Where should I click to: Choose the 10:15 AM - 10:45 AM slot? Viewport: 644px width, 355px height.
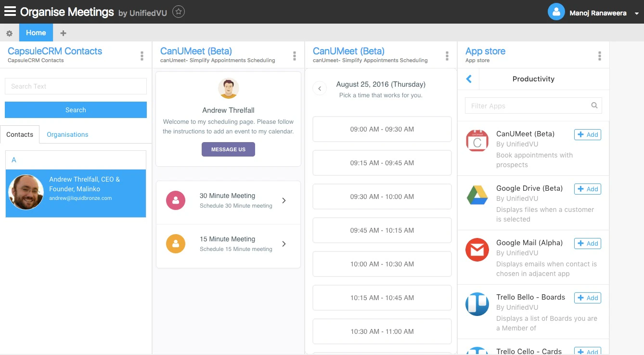tap(382, 298)
